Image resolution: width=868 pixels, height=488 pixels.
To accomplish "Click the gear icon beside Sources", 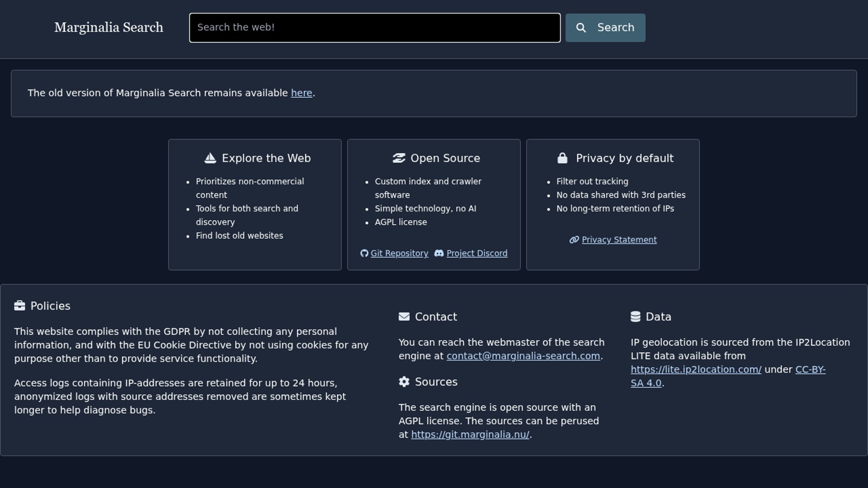I will pos(404,382).
